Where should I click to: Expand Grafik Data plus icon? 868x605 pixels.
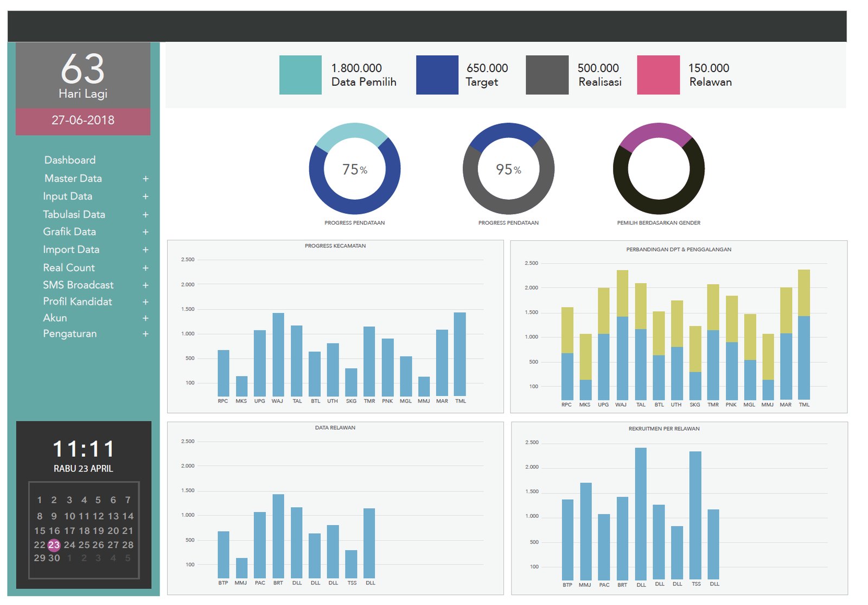145,232
